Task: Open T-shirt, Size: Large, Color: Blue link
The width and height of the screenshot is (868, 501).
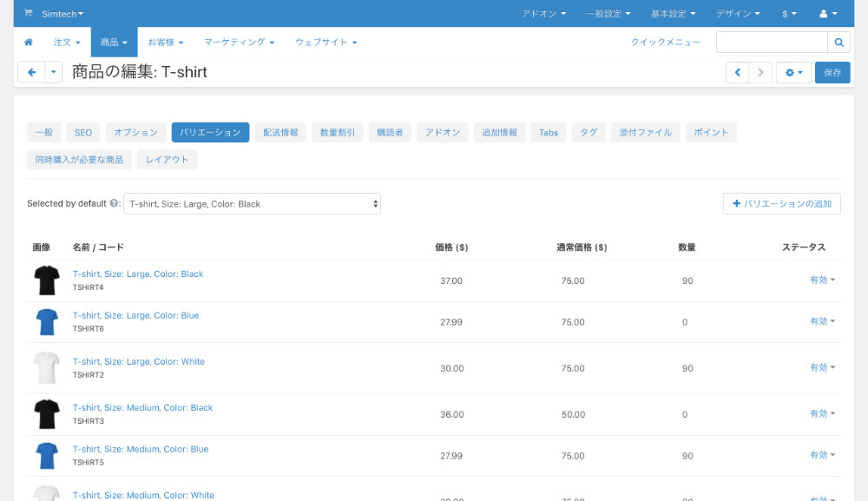Action: (x=135, y=315)
